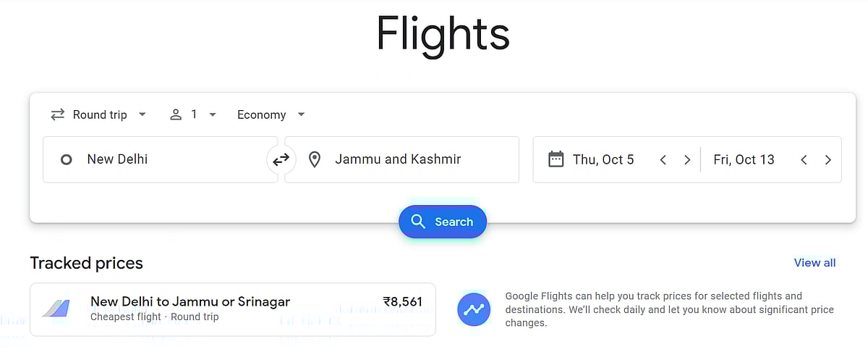Click the calendar icon in date field
Viewport: 868px width, 352px height.
pos(556,159)
